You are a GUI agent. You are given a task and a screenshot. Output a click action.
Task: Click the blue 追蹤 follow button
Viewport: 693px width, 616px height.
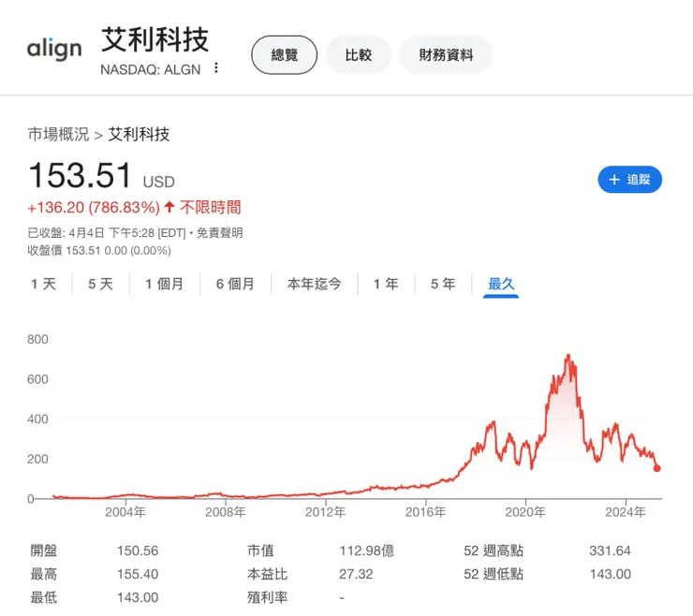pyautogui.click(x=630, y=180)
